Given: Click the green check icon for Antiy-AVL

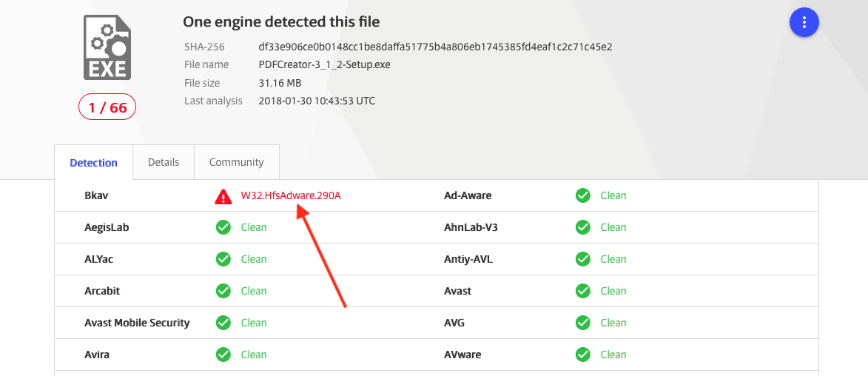Looking at the screenshot, I should [583, 259].
